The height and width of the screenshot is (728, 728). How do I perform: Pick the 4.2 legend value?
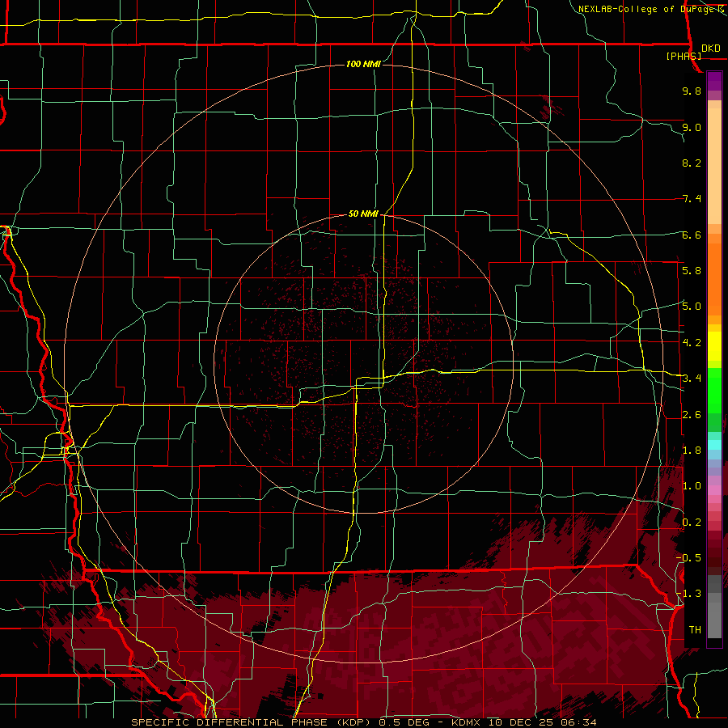(692, 343)
